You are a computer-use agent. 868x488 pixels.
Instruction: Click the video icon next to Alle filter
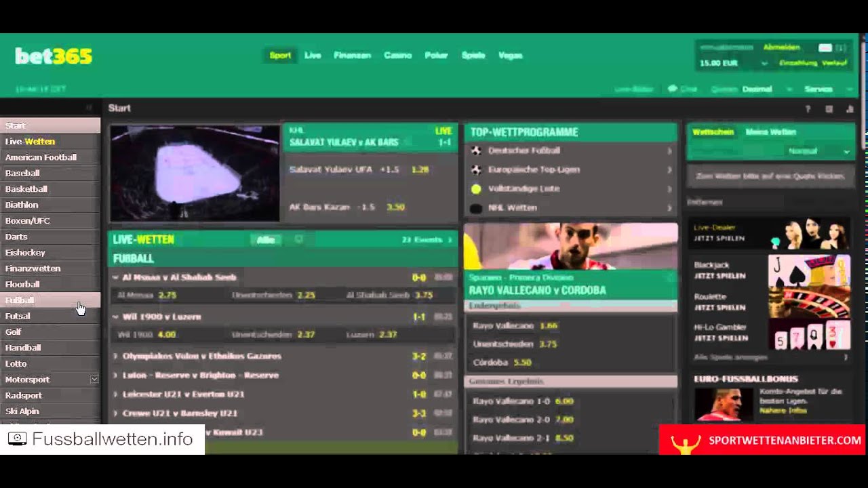point(298,239)
